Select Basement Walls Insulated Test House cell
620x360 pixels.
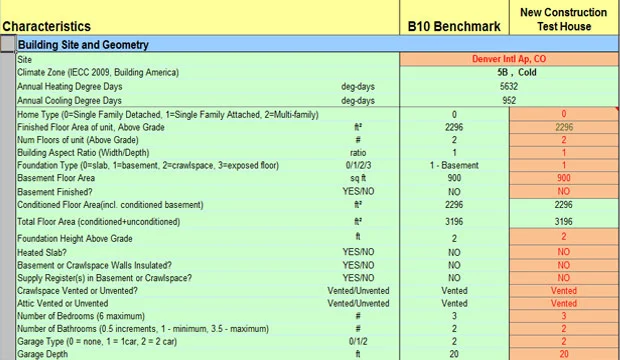[x=564, y=265]
